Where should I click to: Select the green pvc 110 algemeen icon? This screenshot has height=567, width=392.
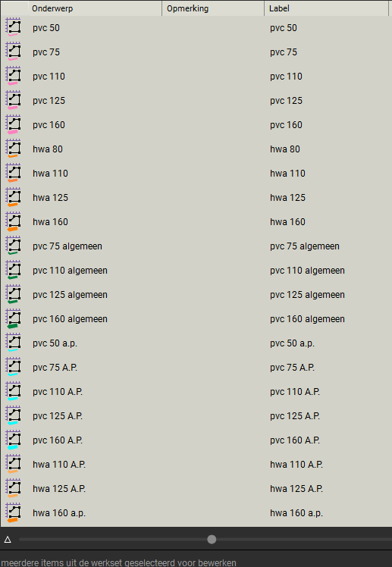click(14, 270)
